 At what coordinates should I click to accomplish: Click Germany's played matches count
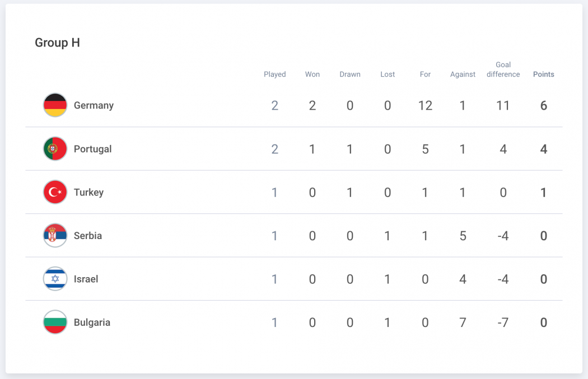tap(274, 105)
